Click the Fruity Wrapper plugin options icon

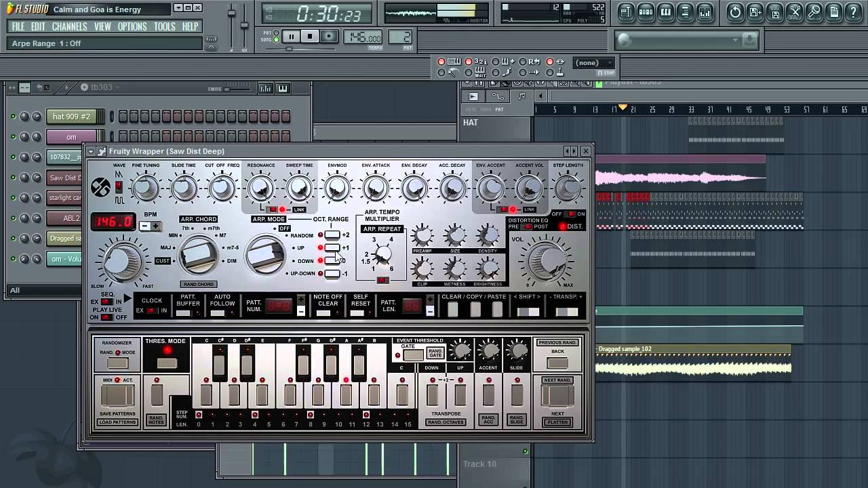[x=101, y=151]
